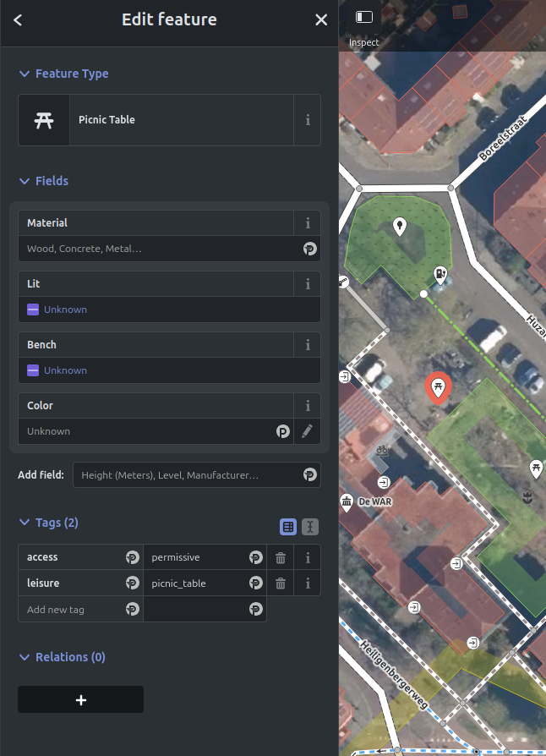Screen dimensions: 546x756
Task: Open info for the leisure tag
Action: pos(308,583)
